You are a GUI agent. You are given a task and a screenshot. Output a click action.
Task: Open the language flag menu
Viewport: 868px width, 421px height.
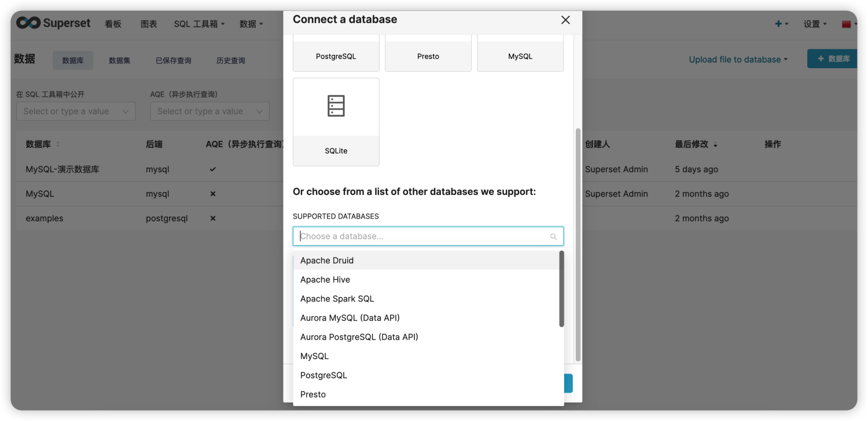[x=848, y=24]
